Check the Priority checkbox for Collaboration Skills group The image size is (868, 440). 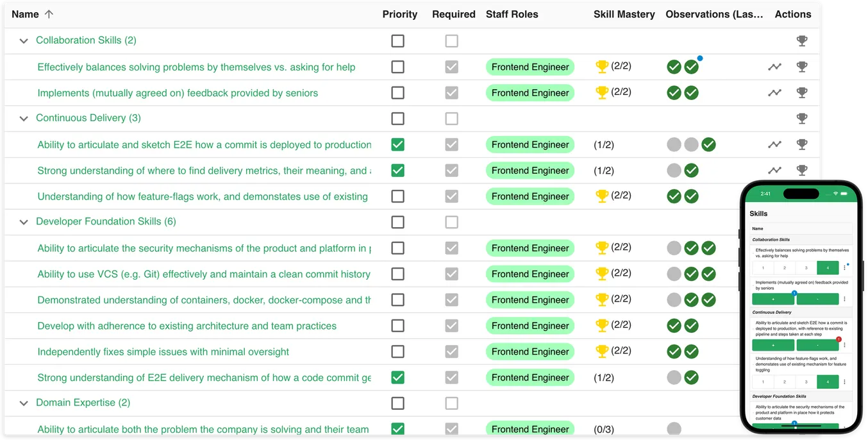pyautogui.click(x=397, y=40)
